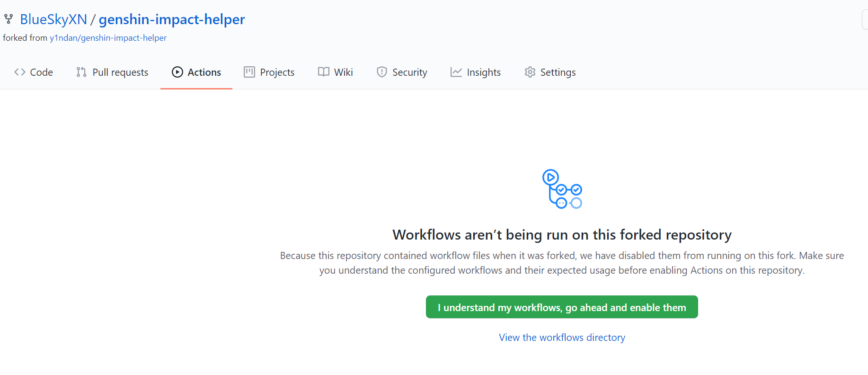Click the Wiki book icon
Image resolution: width=868 pixels, height=375 pixels.
[x=324, y=72]
